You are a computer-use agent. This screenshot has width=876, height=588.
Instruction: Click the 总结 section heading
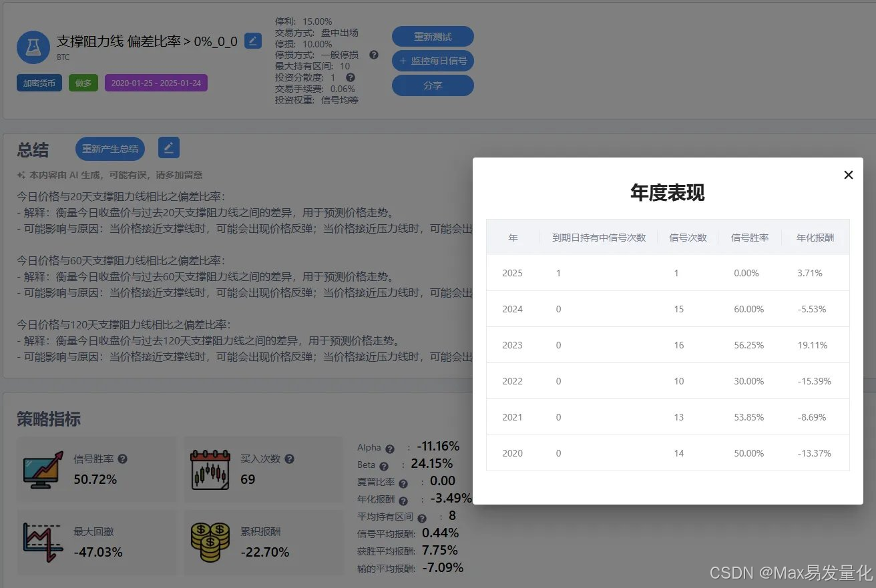[33, 150]
